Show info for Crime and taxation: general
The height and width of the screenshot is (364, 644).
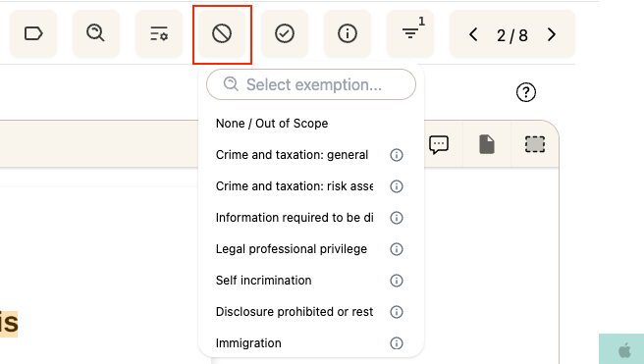pyautogui.click(x=397, y=155)
